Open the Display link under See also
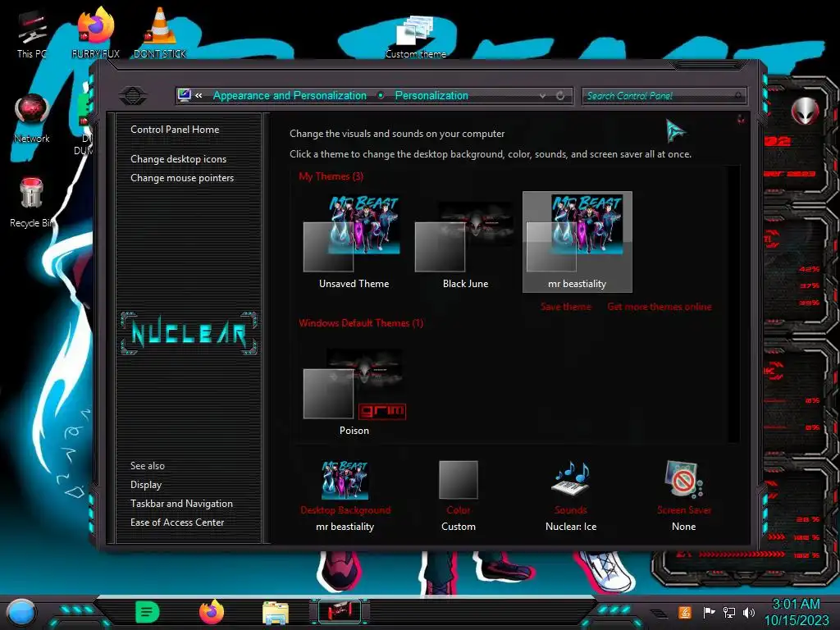 click(146, 485)
